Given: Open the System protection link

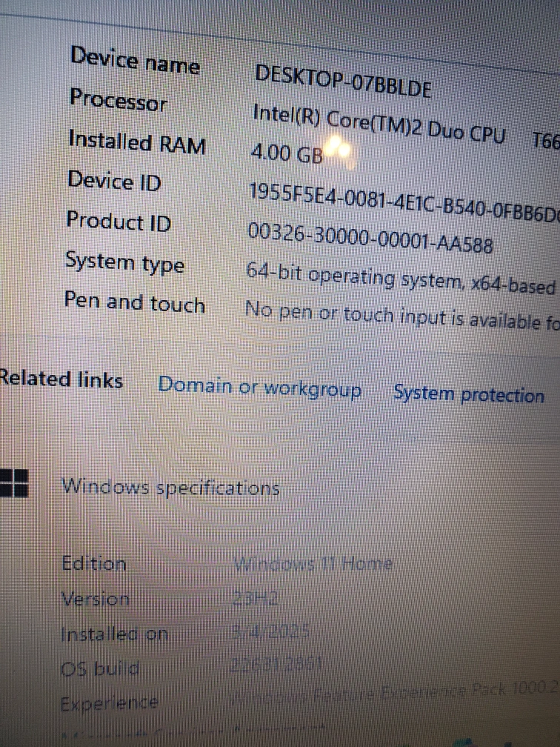Looking at the screenshot, I should point(469,394).
